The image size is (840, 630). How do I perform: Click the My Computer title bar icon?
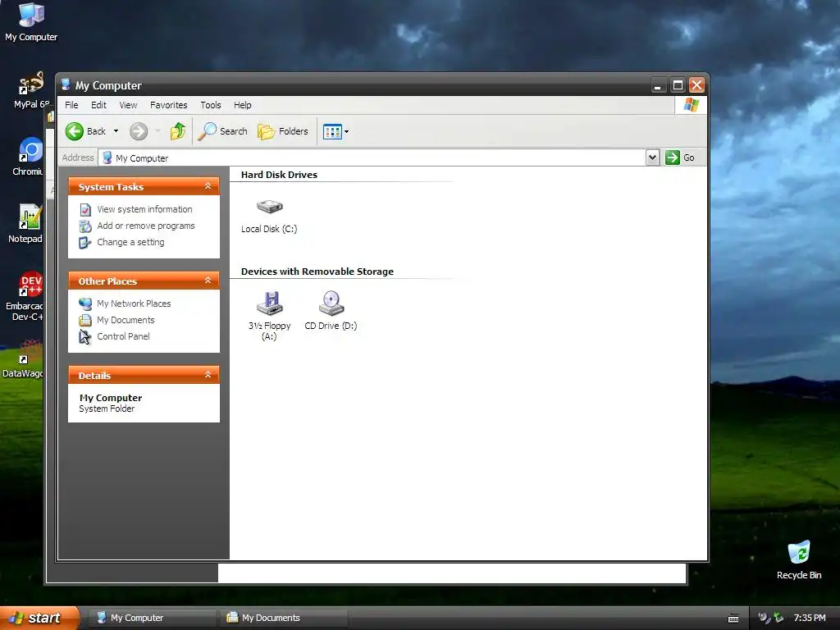[66, 84]
